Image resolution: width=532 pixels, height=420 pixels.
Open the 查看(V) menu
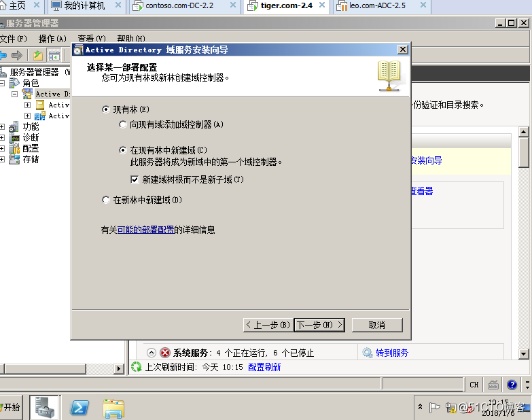coord(92,38)
